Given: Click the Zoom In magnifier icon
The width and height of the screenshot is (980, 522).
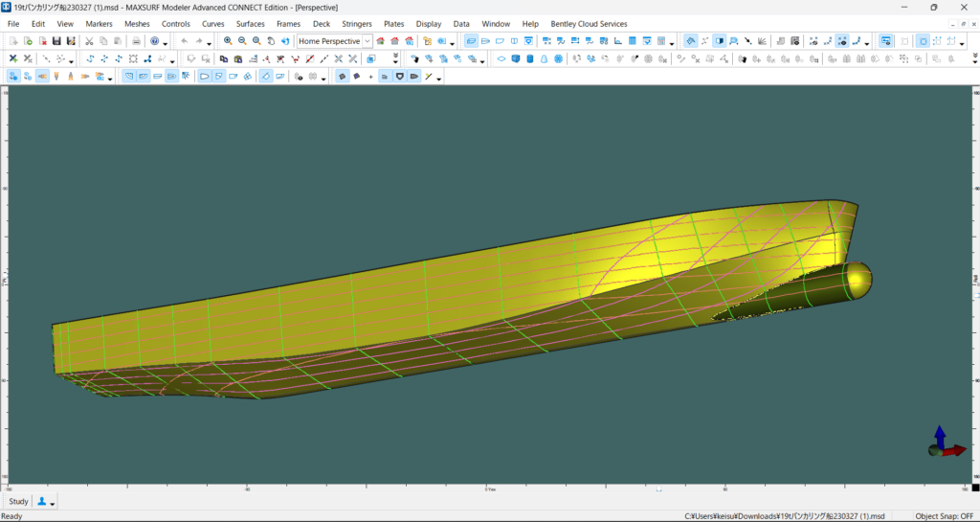Looking at the screenshot, I should [228, 41].
